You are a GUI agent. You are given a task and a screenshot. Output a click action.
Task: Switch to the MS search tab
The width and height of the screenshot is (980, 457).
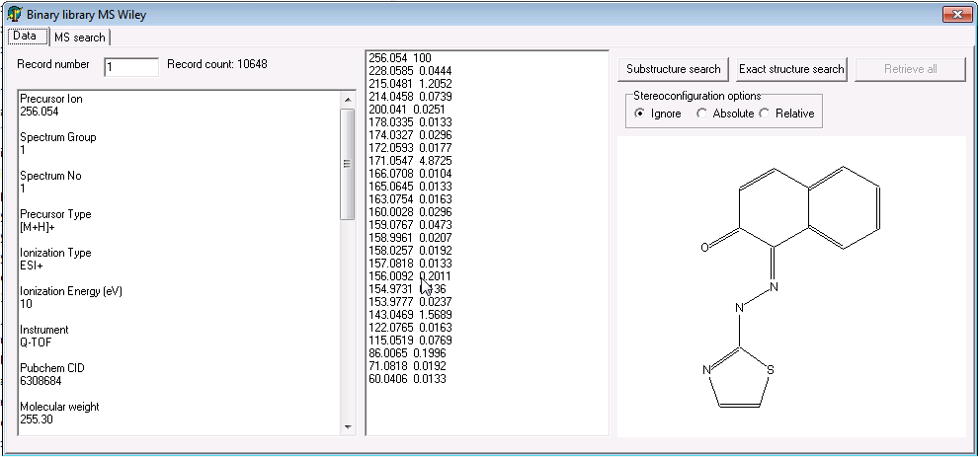[79, 38]
